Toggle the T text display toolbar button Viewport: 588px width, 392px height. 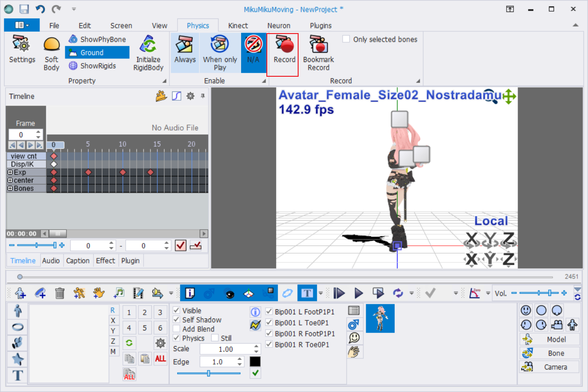307,293
